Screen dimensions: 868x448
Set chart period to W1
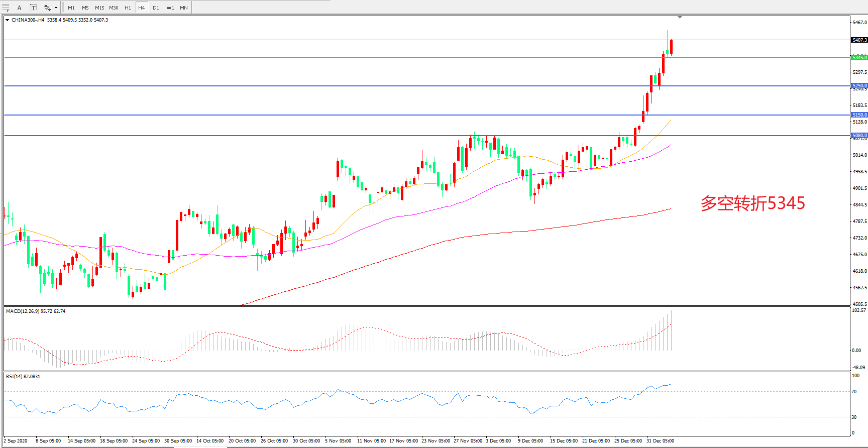point(170,8)
